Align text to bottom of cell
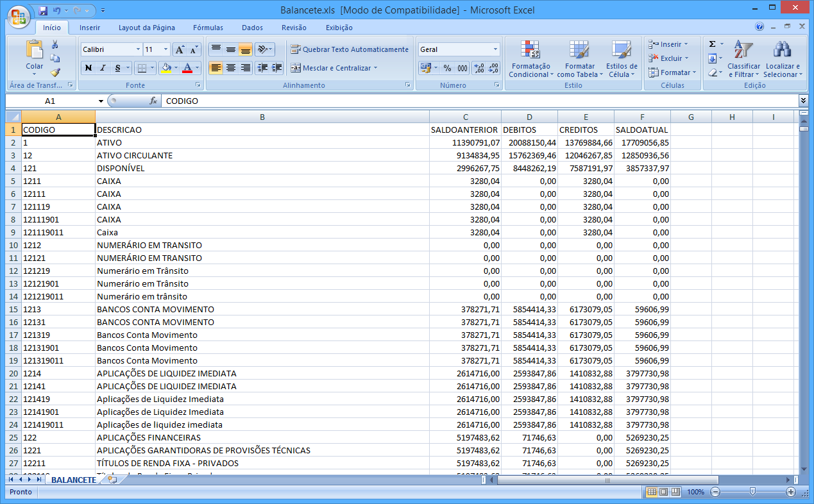 [246, 49]
